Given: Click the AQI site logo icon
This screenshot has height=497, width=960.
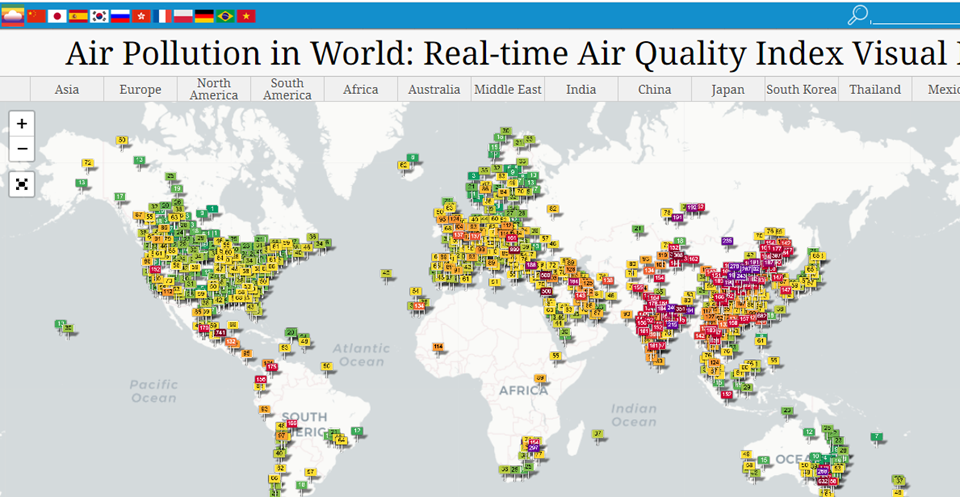Looking at the screenshot, I should tap(12, 16).
